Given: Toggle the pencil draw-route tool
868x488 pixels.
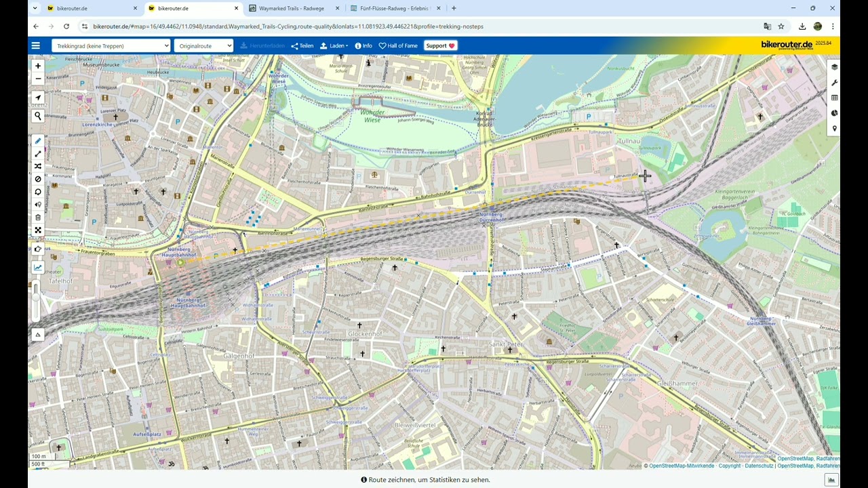Looking at the screenshot, I should [x=38, y=141].
